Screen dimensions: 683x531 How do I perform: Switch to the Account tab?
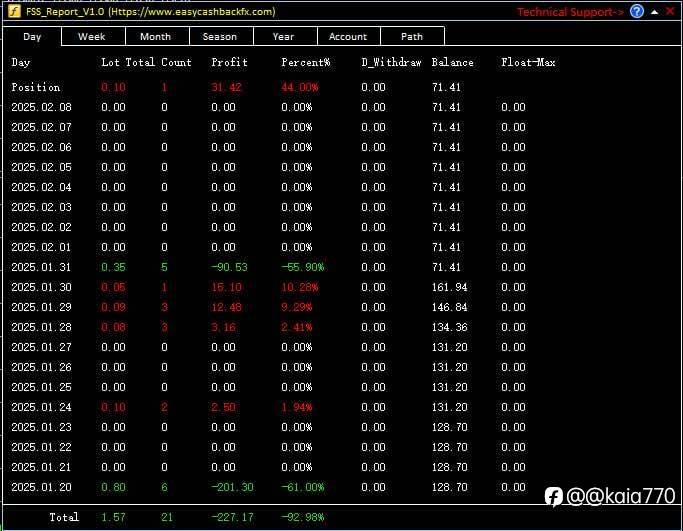(x=348, y=37)
